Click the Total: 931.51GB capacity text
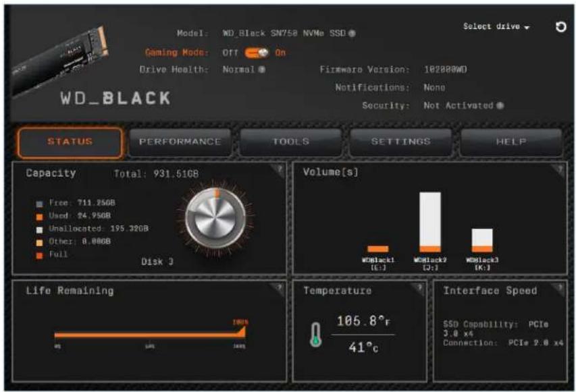The image size is (576, 392). click(x=156, y=173)
